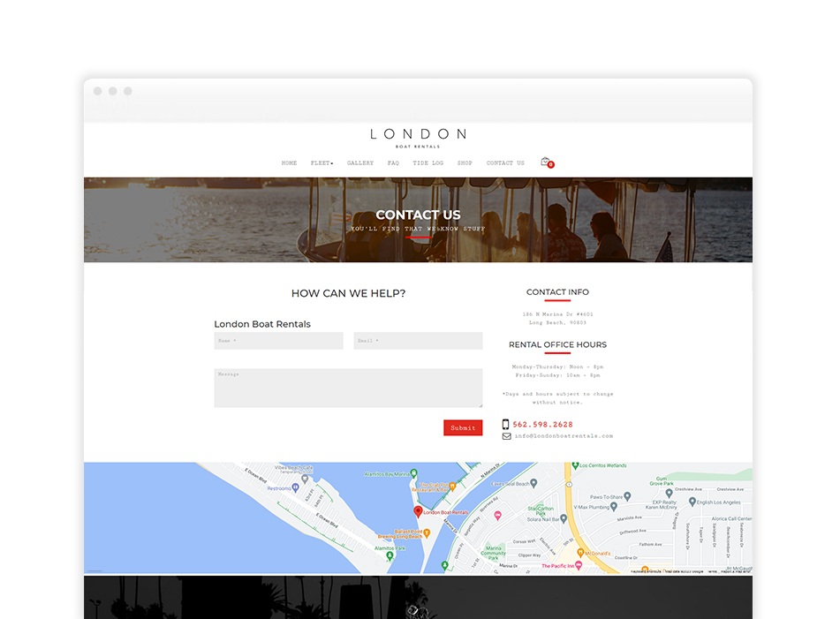Screen dimensions: 840x619
Task: Open the FAQ page
Action: point(393,162)
